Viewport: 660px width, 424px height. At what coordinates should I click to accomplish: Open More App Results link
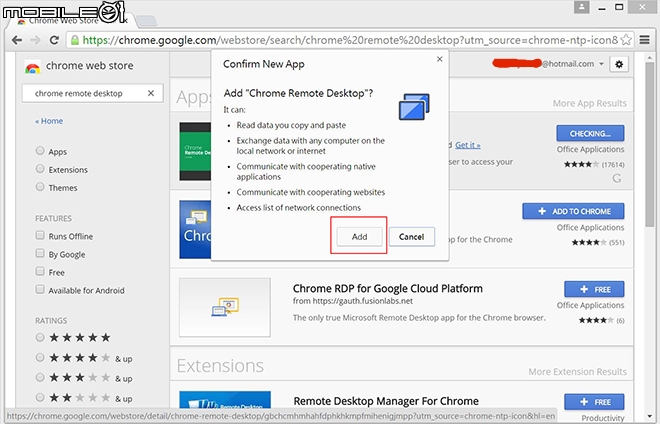tap(590, 103)
